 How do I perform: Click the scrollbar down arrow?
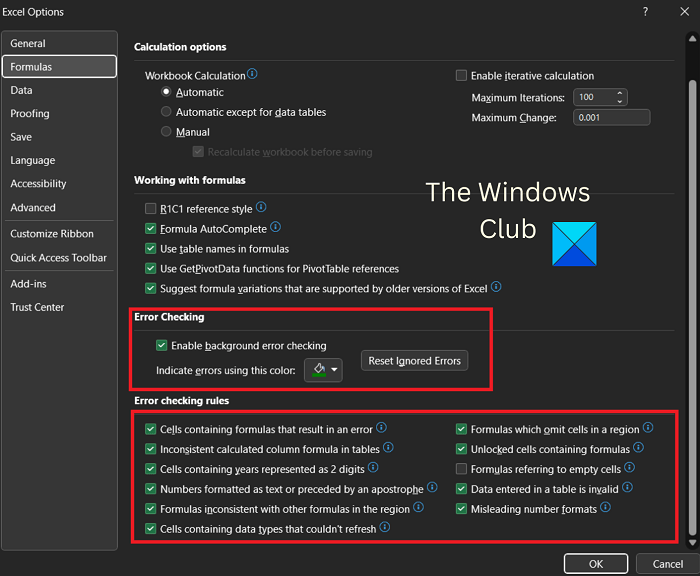[692, 543]
